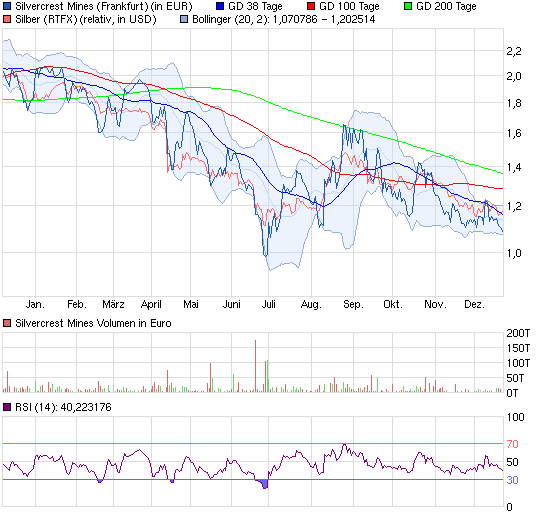Click the purple RSI (14) legend swatch
The height and width of the screenshot is (515, 545).
tap(7, 407)
